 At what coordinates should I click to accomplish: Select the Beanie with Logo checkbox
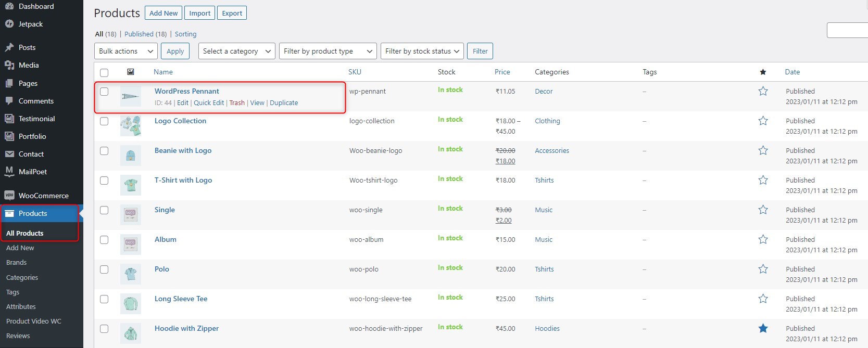pos(104,150)
